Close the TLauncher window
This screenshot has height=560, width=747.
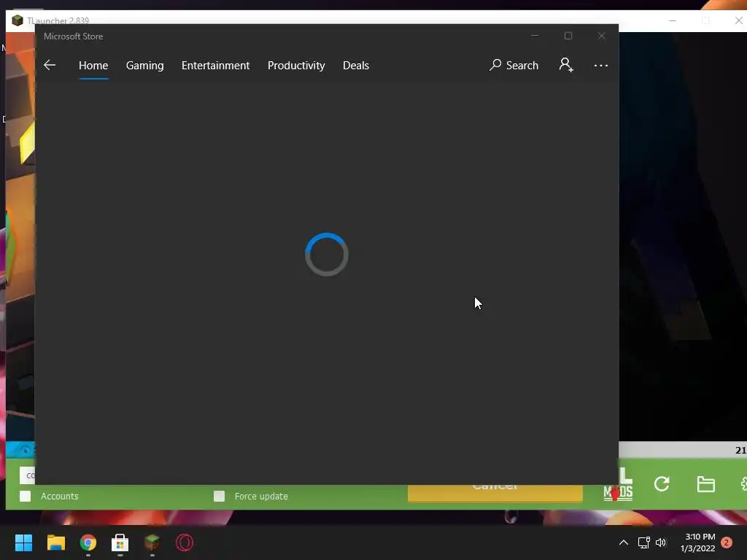(x=739, y=20)
